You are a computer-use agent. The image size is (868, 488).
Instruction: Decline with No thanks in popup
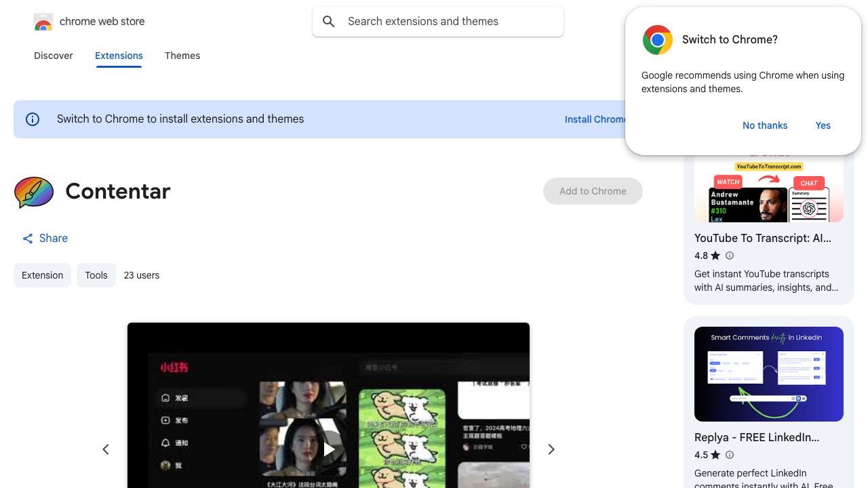tap(765, 125)
